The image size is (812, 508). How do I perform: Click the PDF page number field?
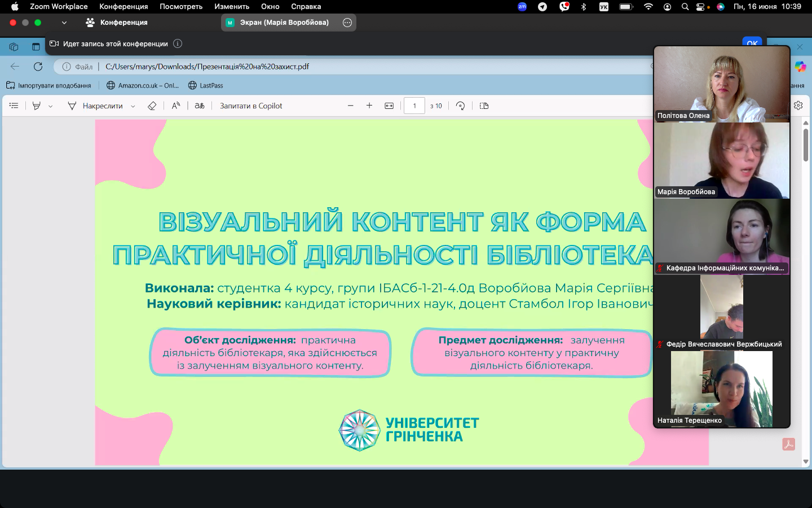point(414,106)
